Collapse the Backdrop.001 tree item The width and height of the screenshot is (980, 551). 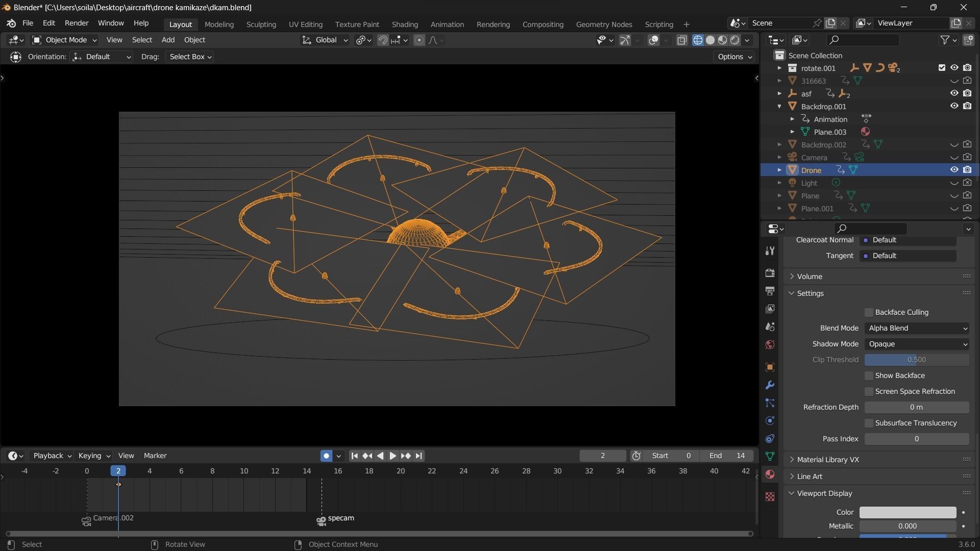click(x=779, y=107)
